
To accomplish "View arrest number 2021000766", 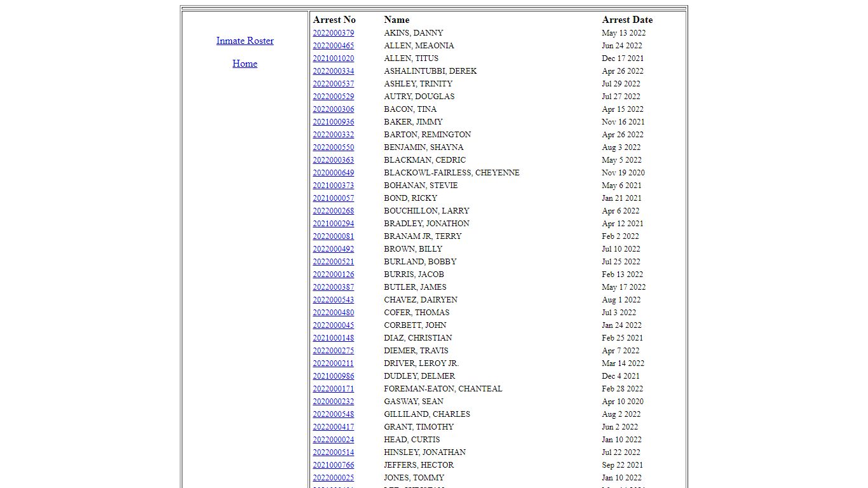I will [333, 465].
